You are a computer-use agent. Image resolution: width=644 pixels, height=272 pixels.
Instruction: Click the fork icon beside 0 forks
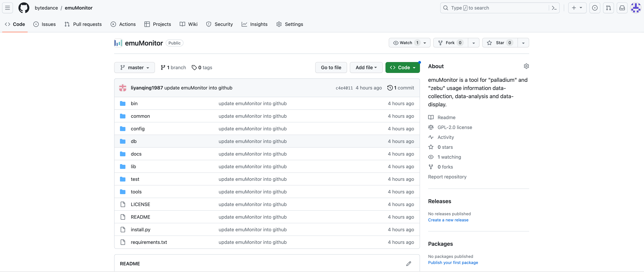(431, 167)
